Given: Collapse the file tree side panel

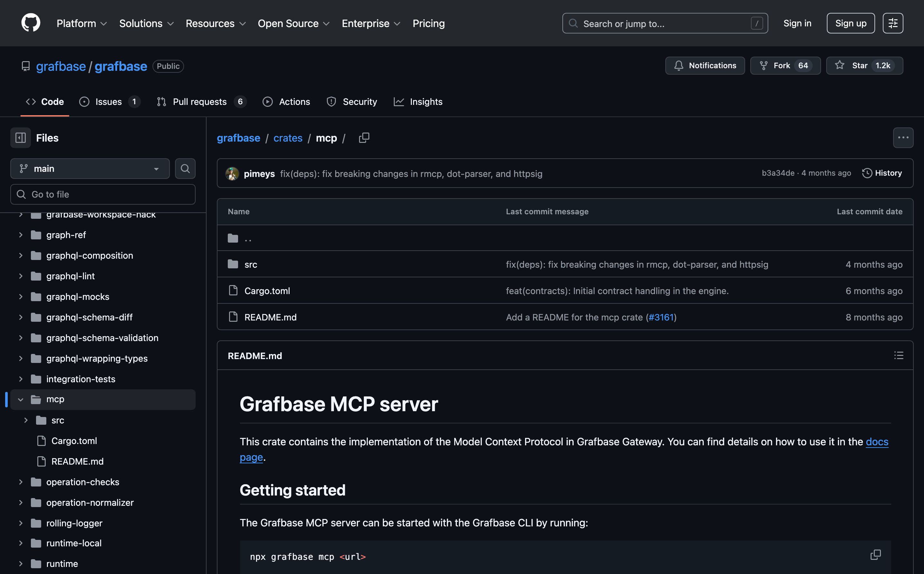Looking at the screenshot, I should point(21,138).
